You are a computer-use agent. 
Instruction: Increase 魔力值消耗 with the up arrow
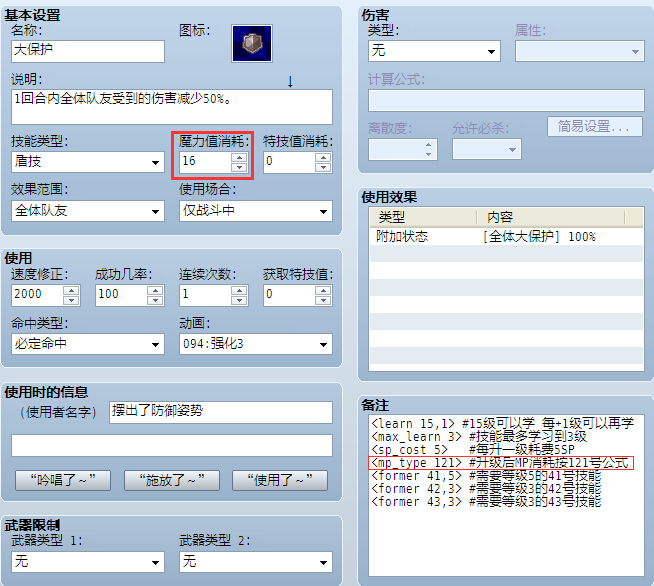pos(239,157)
